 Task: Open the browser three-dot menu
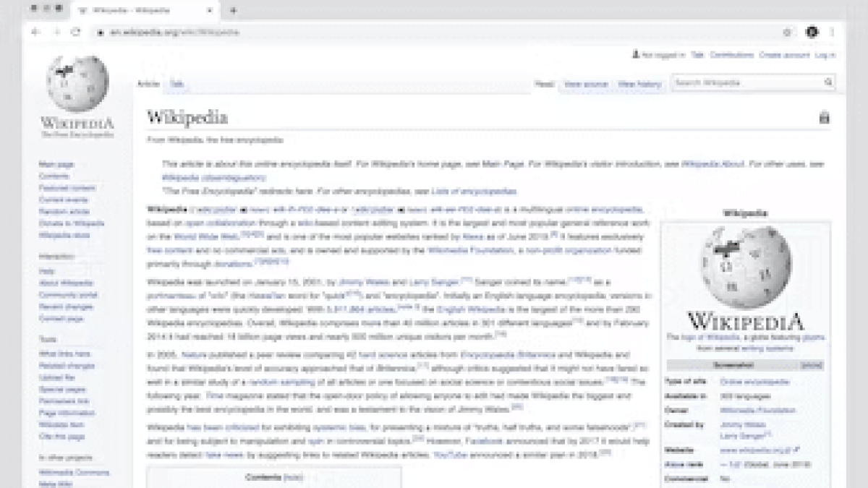coord(832,33)
